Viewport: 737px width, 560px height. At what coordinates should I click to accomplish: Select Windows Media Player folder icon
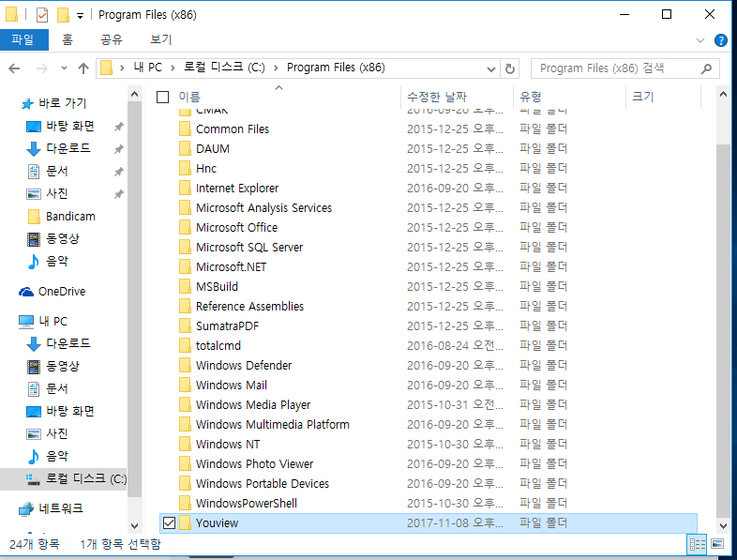pyautogui.click(x=186, y=405)
